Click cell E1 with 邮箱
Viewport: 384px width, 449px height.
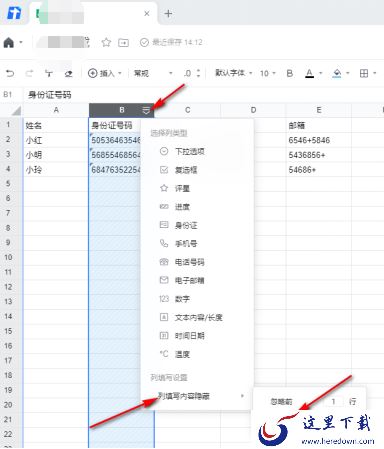point(319,125)
